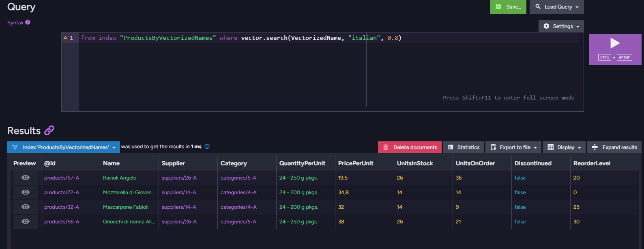Image resolution: width=644 pixels, height=249 pixels.
Task: Expand the Settings dropdown
Action: [x=561, y=26]
